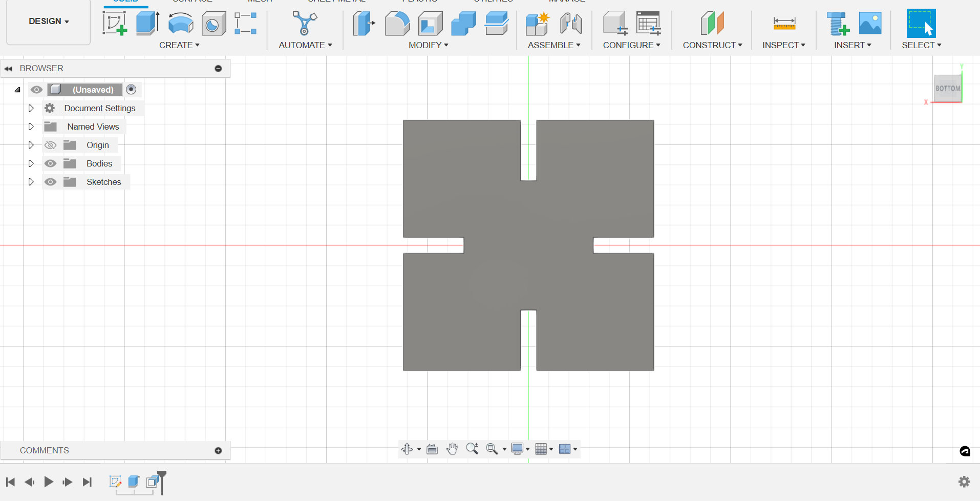Select the Create Sketch tool
Image resolution: width=980 pixels, height=501 pixels.
pos(115,23)
